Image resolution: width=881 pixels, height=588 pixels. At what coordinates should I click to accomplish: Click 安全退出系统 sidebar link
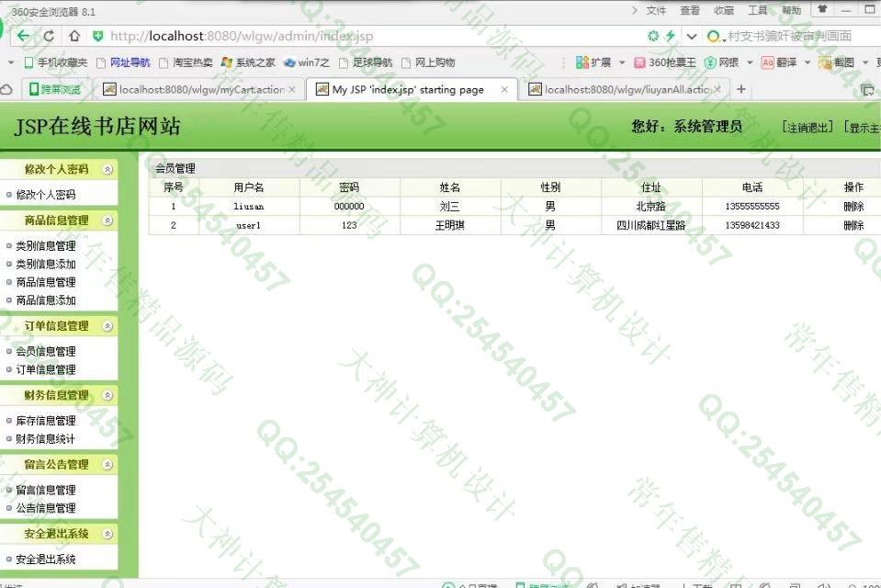tap(46, 560)
